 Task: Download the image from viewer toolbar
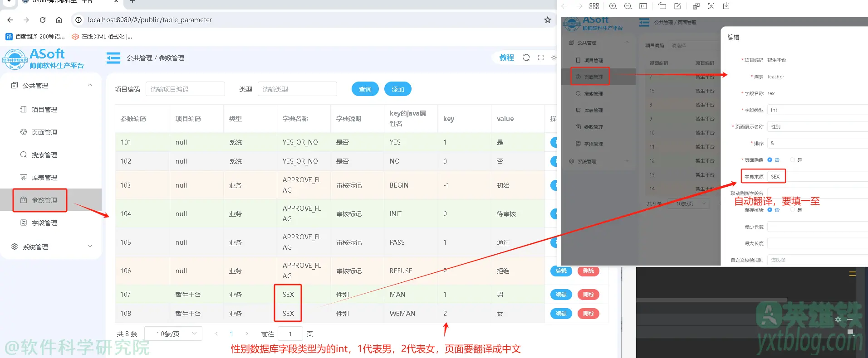(726, 6)
